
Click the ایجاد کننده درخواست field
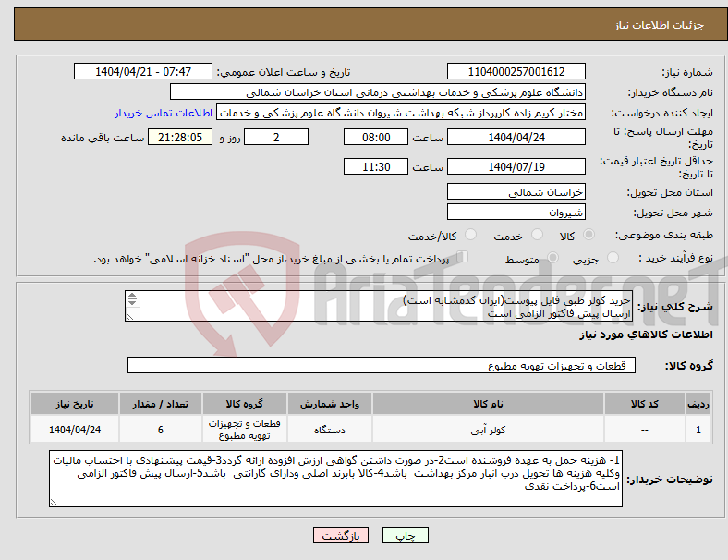click(x=401, y=113)
